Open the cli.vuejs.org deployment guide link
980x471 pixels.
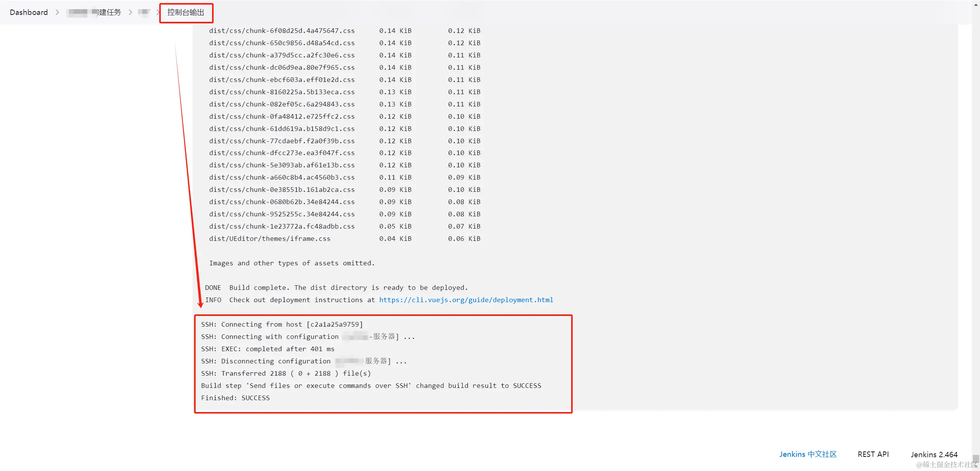click(x=466, y=300)
